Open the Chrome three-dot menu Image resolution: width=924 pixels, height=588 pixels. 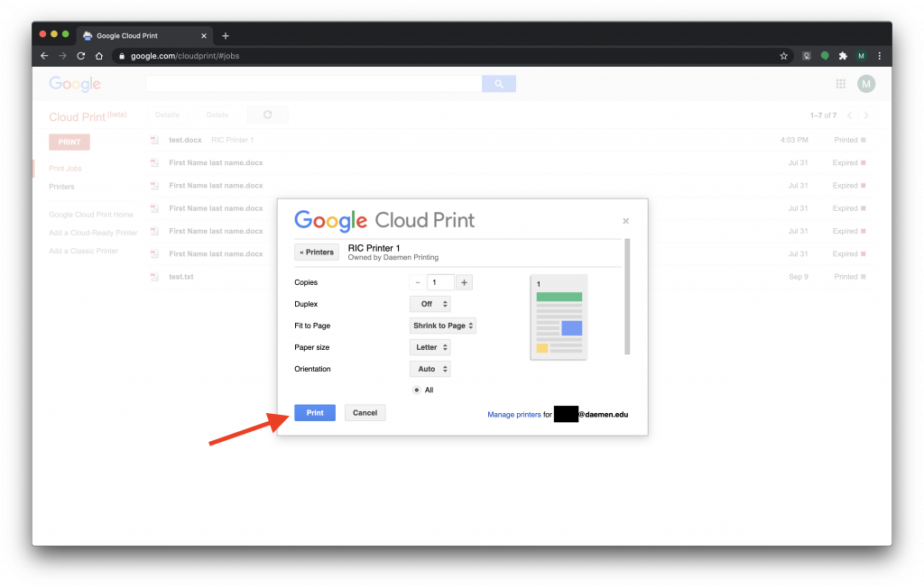pos(879,56)
